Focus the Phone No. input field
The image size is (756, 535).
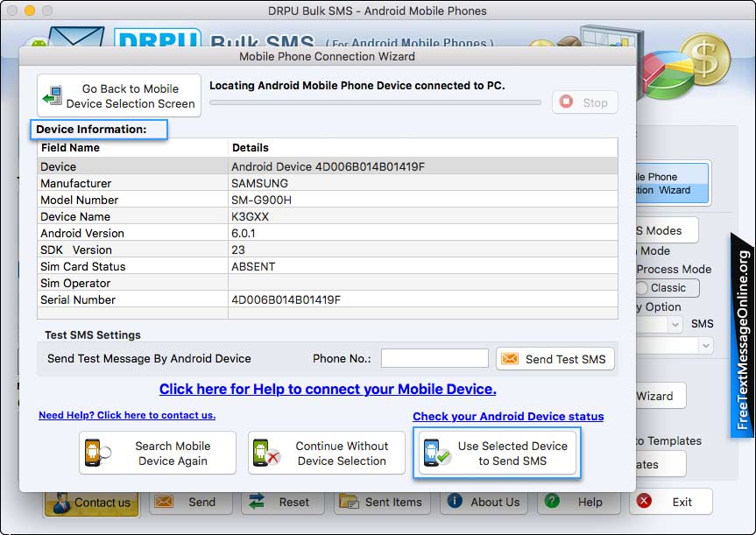[435, 358]
